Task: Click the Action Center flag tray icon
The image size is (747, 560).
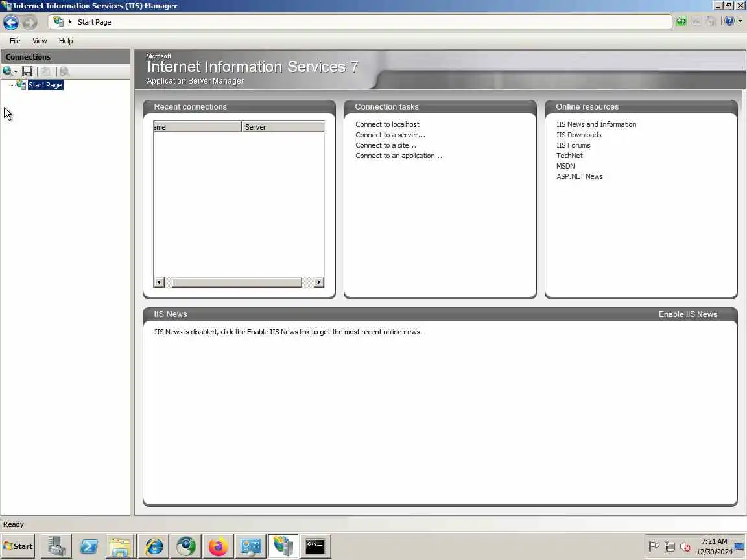Action: pos(654,546)
